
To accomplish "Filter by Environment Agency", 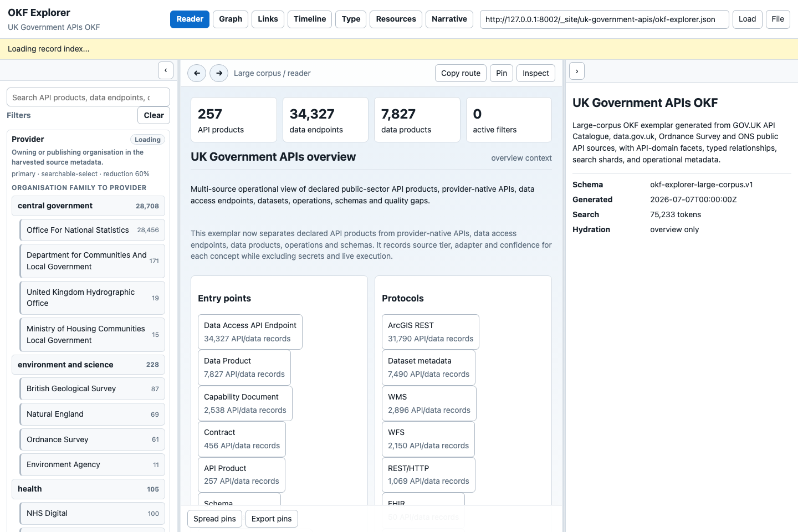I will pos(92,464).
